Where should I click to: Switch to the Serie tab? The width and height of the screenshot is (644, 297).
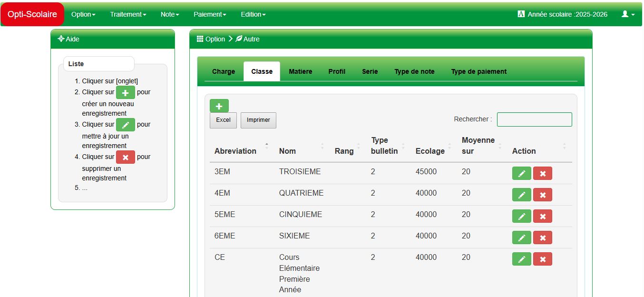370,71
